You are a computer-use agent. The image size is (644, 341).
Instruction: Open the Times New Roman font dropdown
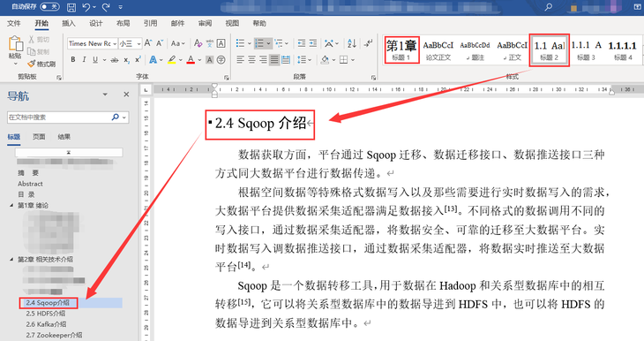115,43
